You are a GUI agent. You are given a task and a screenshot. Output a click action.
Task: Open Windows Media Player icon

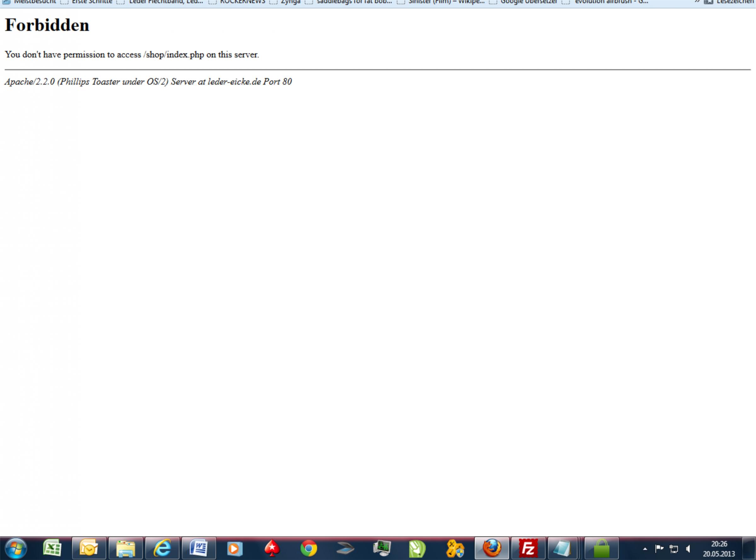tap(235, 548)
